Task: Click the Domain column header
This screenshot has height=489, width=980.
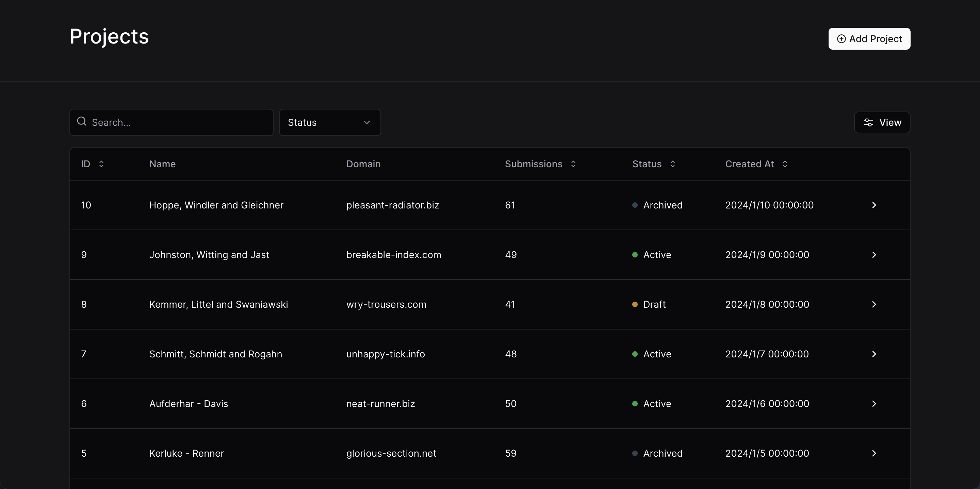Action: pyautogui.click(x=363, y=164)
